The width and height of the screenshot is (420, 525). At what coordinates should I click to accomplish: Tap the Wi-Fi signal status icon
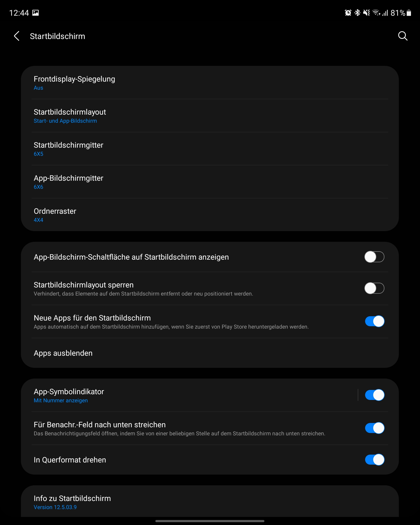point(376,13)
